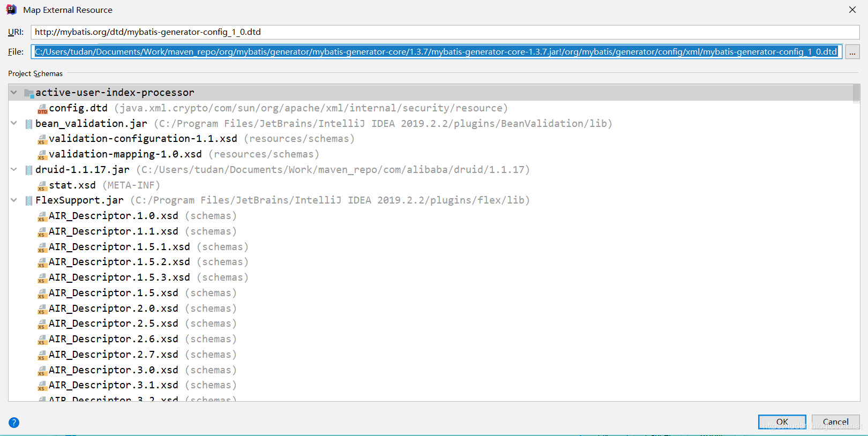Focus the URI input field
The width and height of the screenshot is (868, 436).
[445, 32]
